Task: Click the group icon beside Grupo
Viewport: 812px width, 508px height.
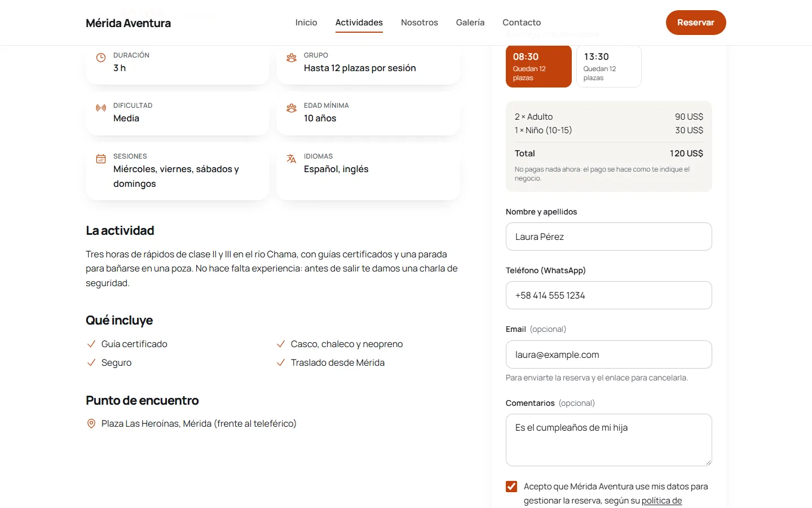Action: coord(292,58)
